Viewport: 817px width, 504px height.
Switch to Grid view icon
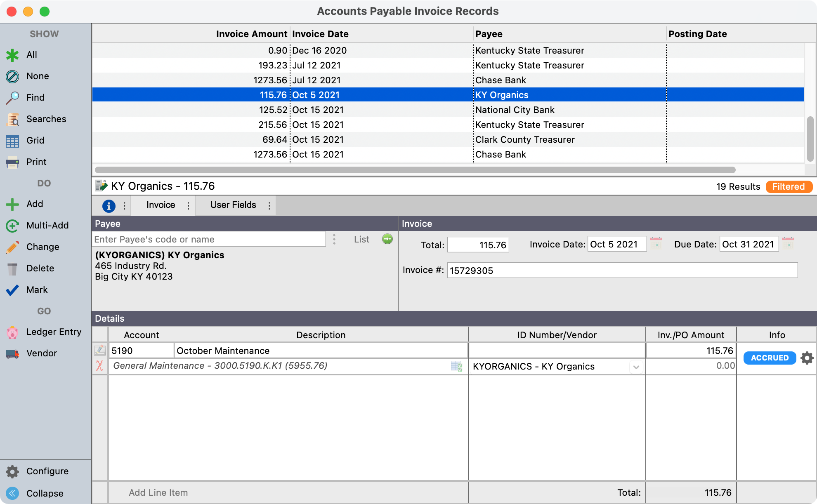tap(12, 141)
